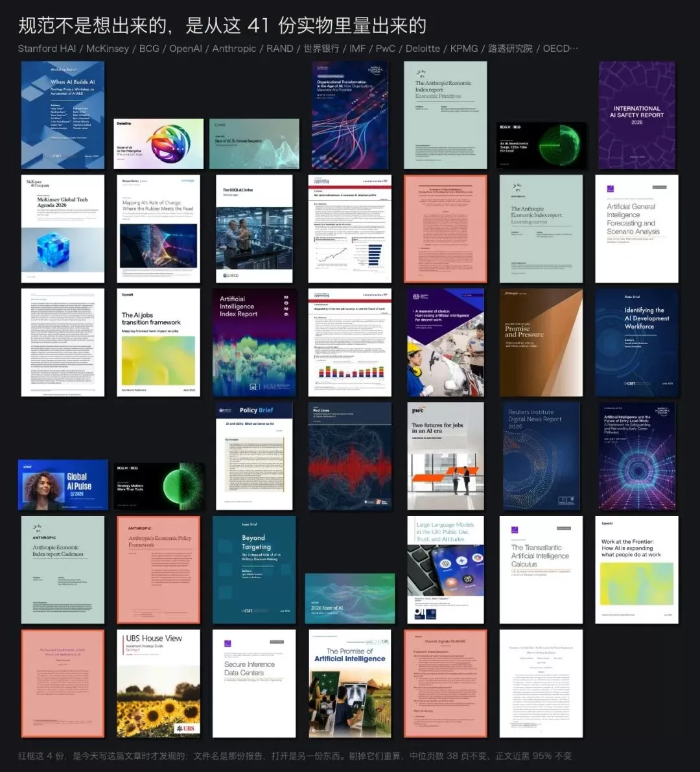The height and width of the screenshot is (772, 700).
Task: Select the Deloitte State of AI in the Enterprise cover
Action: pos(159,144)
